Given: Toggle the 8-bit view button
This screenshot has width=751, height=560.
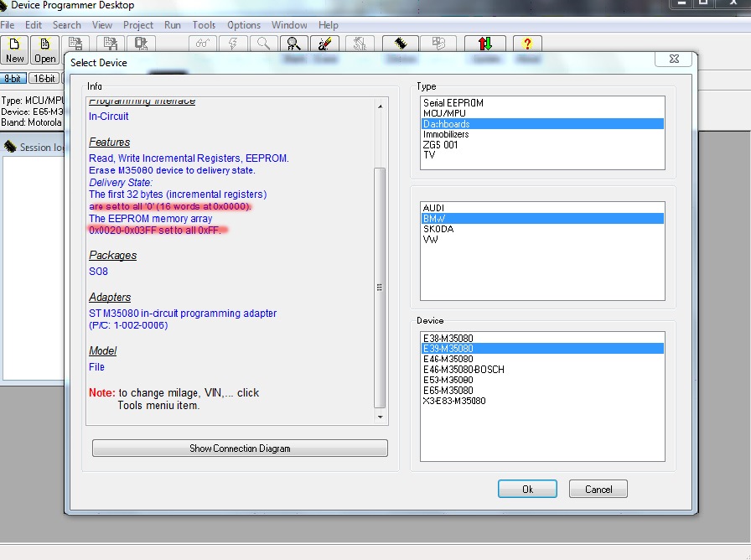Looking at the screenshot, I should point(13,79).
